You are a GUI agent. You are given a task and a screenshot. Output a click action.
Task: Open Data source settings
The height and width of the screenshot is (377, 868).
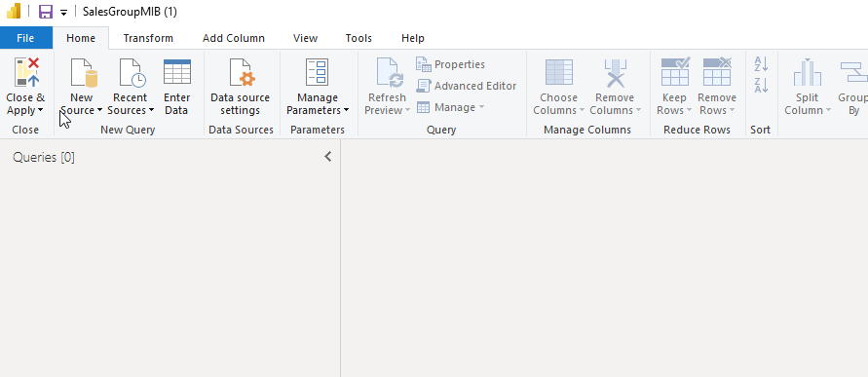coord(240,87)
